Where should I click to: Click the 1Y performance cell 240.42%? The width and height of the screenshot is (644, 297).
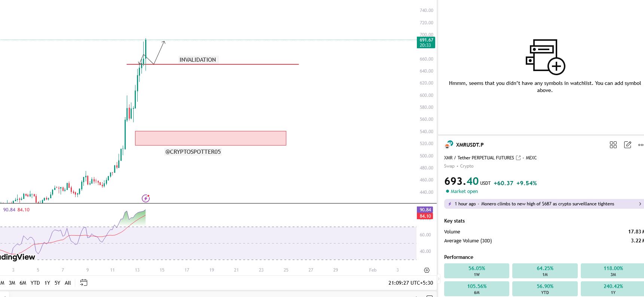613,288
